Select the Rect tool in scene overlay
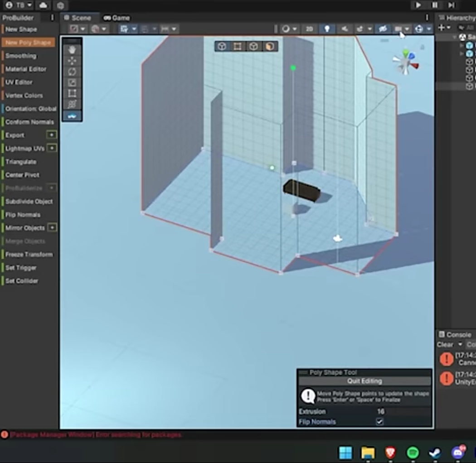 coord(72,93)
